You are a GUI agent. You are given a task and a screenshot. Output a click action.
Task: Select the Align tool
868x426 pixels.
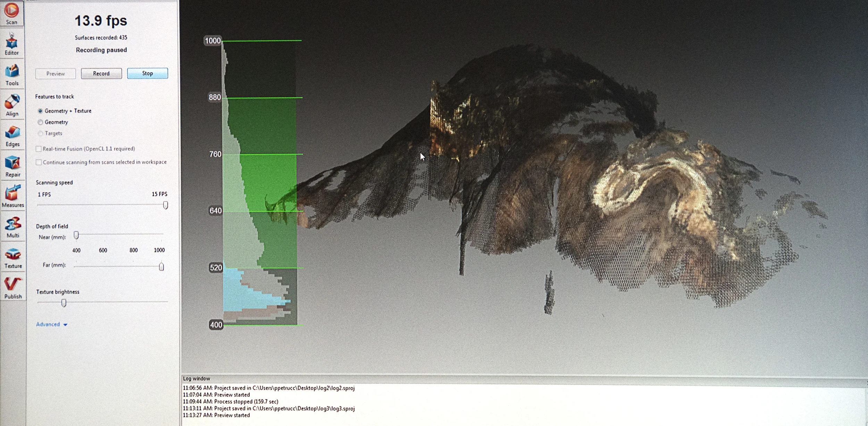tap(12, 105)
